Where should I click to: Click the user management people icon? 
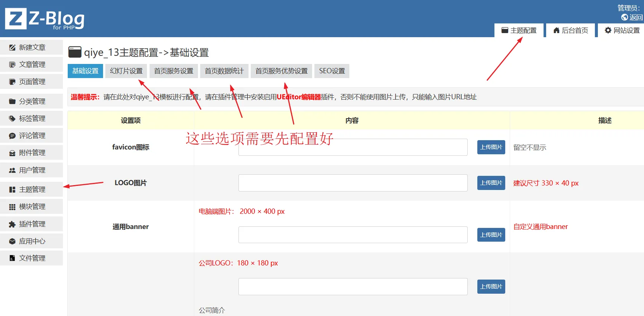(x=12, y=170)
